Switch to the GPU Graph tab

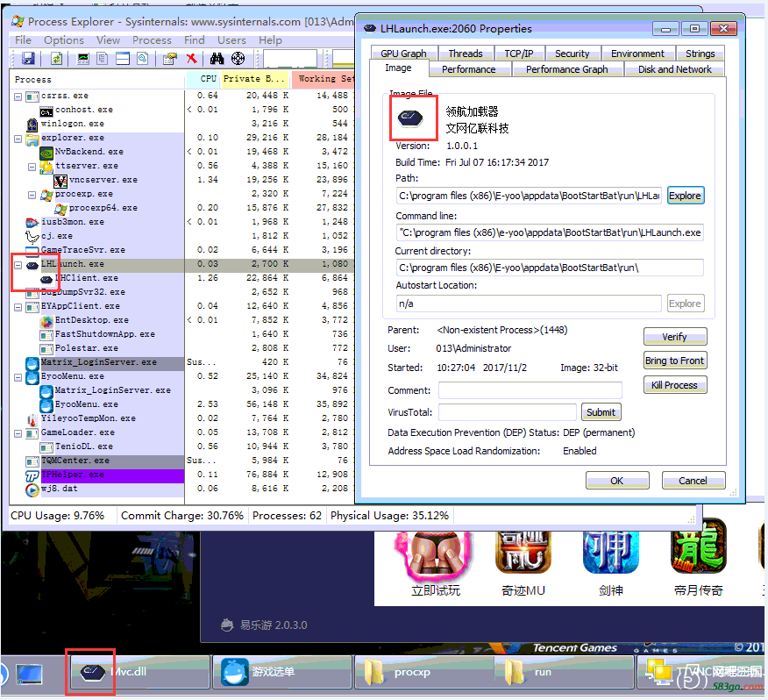(x=403, y=54)
